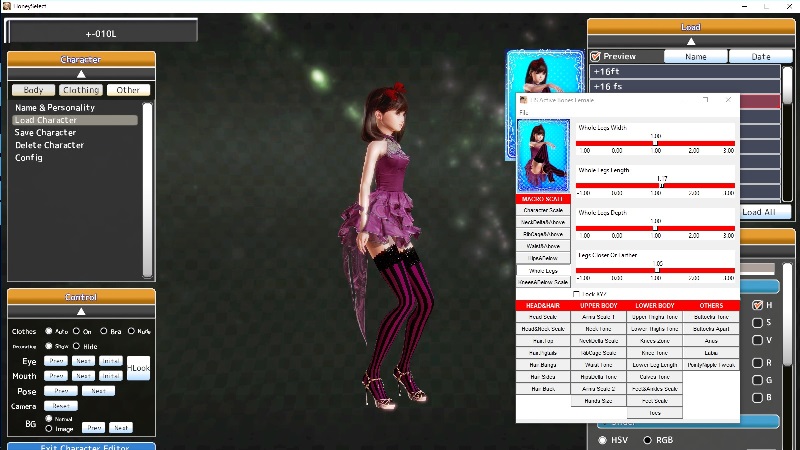This screenshot has height=450, width=800.
Task: Collapse the Load panel arrow
Action: (x=683, y=41)
